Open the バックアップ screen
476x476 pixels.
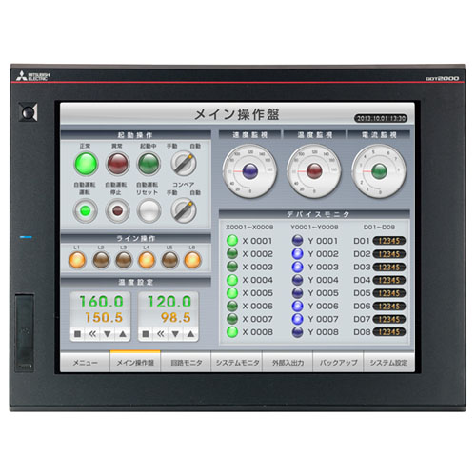(x=338, y=362)
